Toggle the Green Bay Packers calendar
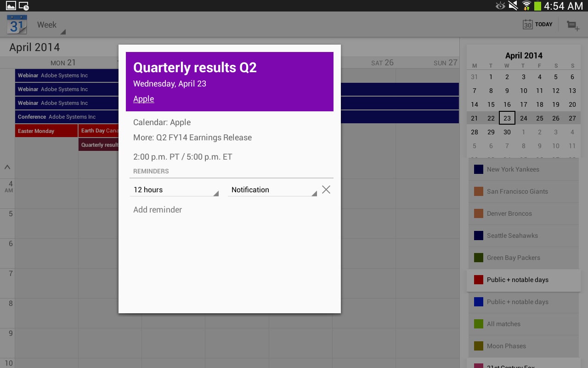Viewport: 588px width, 368px height. (x=523, y=258)
